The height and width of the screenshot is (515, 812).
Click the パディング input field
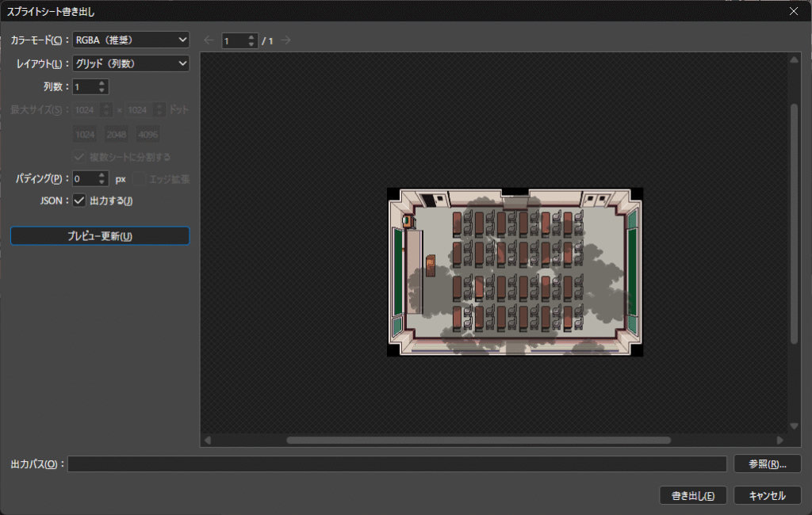click(x=85, y=179)
